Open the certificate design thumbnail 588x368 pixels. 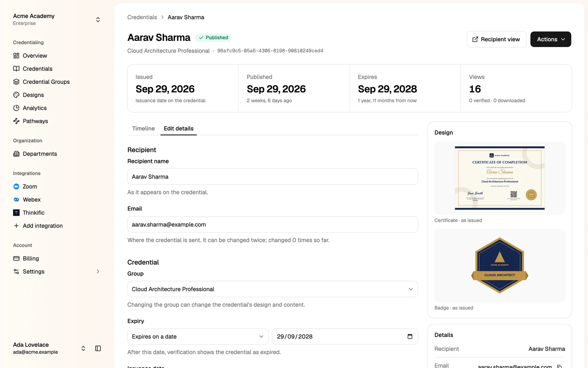point(500,178)
